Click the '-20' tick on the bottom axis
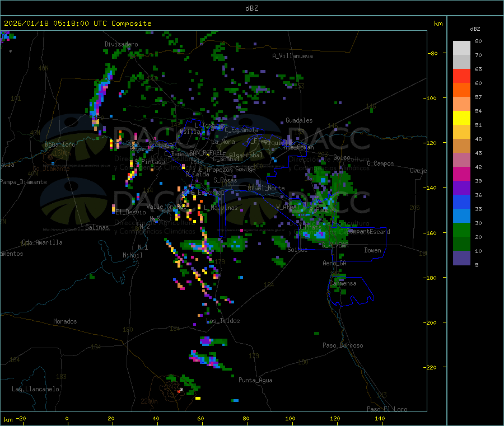The height and width of the screenshot is (426, 504). (21, 419)
